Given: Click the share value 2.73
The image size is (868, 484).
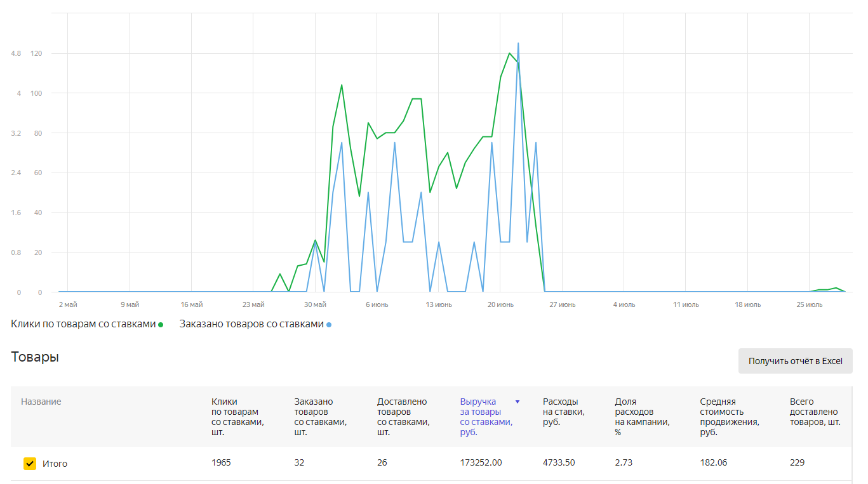Looking at the screenshot, I should tap(624, 462).
